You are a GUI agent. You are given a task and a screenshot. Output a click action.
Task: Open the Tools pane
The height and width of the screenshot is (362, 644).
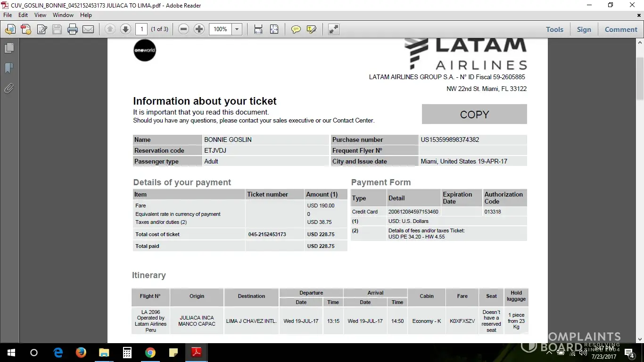click(x=554, y=29)
